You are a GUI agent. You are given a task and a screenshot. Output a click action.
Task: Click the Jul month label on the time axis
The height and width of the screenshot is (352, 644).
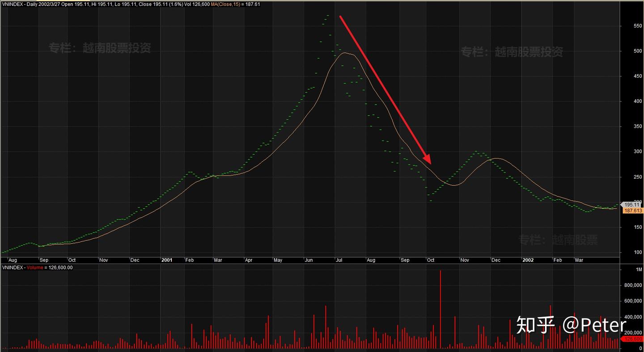coord(339,260)
